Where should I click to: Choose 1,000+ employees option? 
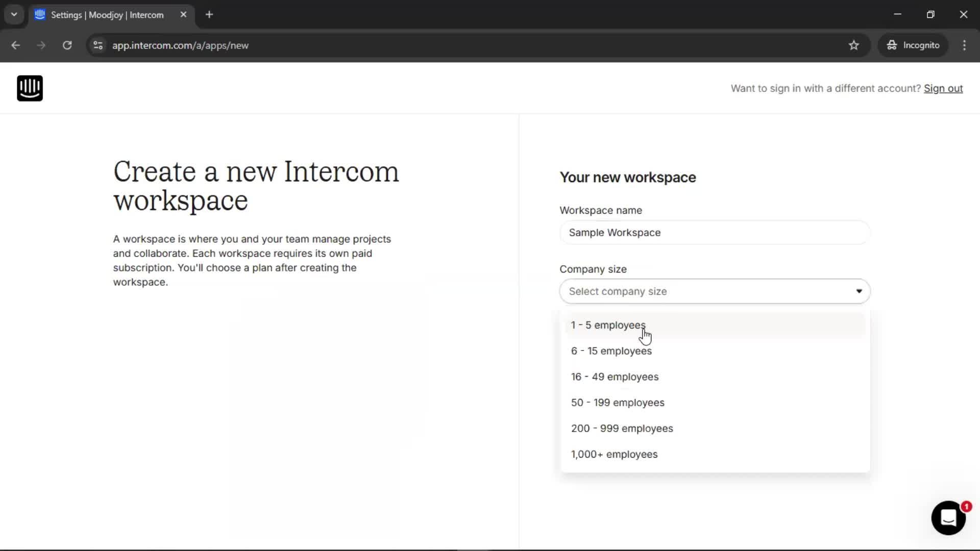point(715,455)
